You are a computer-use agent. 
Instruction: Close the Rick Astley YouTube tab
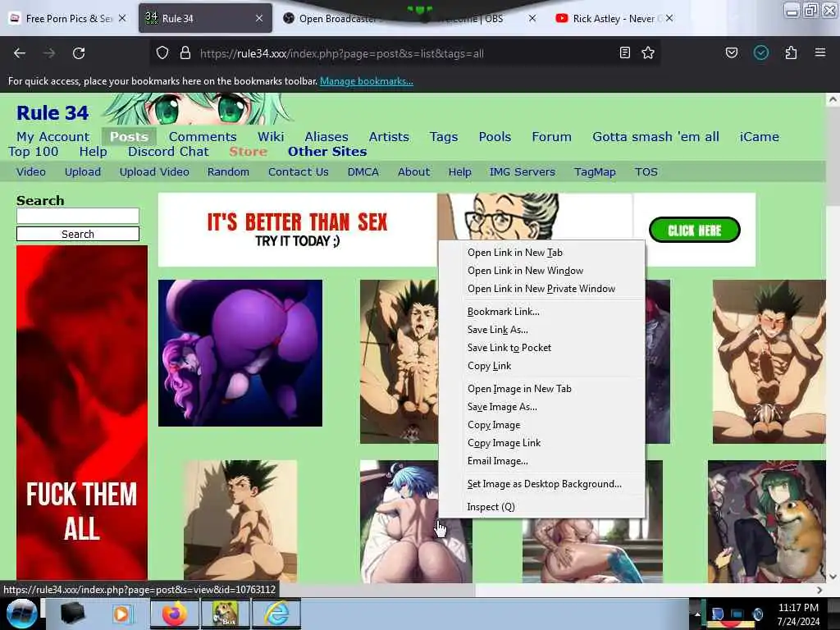(x=669, y=18)
